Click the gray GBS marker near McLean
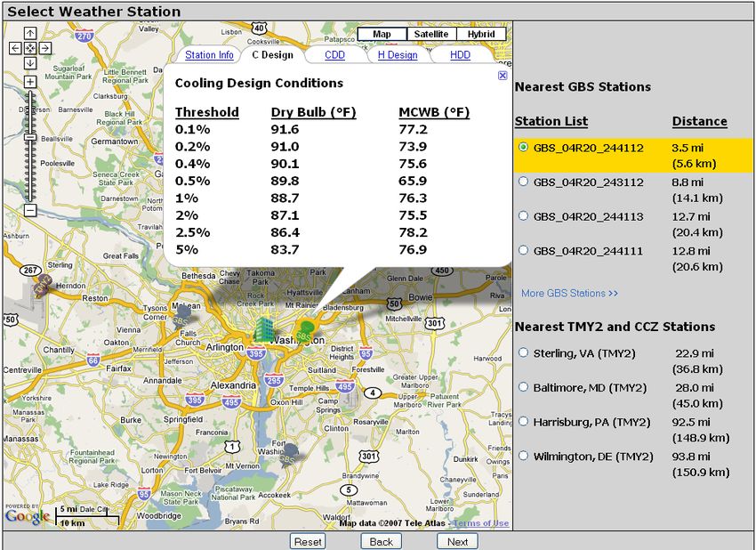This screenshot has width=756, height=550. (x=181, y=316)
